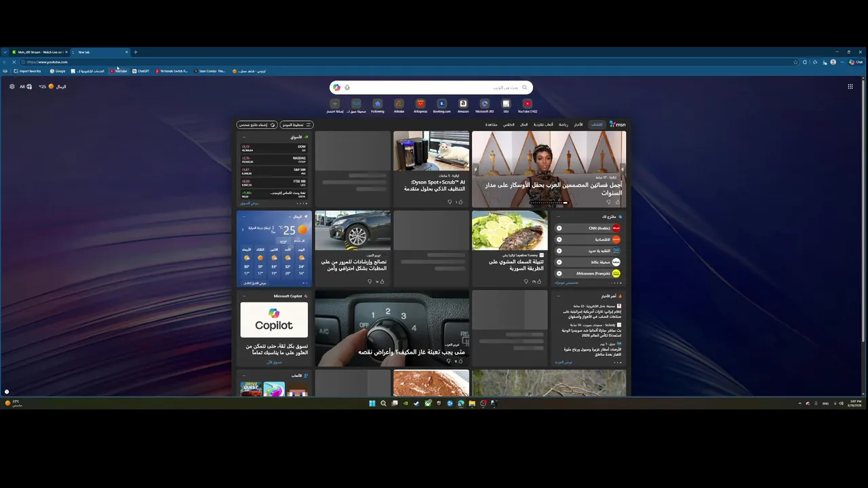Viewport: 868px width, 488px height.
Task: Select اكتشف tab in msn feed
Action: 597,125
